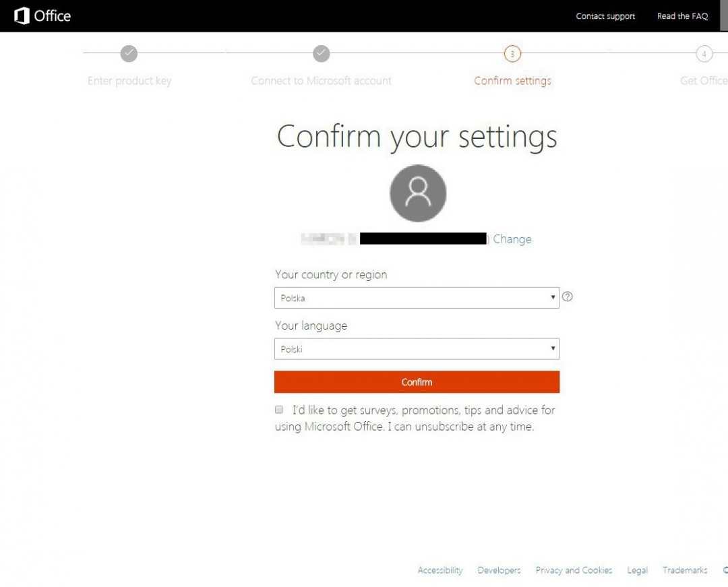This screenshot has width=728, height=587.
Task: Visit the Privacy and Cookies link
Action: (x=574, y=570)
